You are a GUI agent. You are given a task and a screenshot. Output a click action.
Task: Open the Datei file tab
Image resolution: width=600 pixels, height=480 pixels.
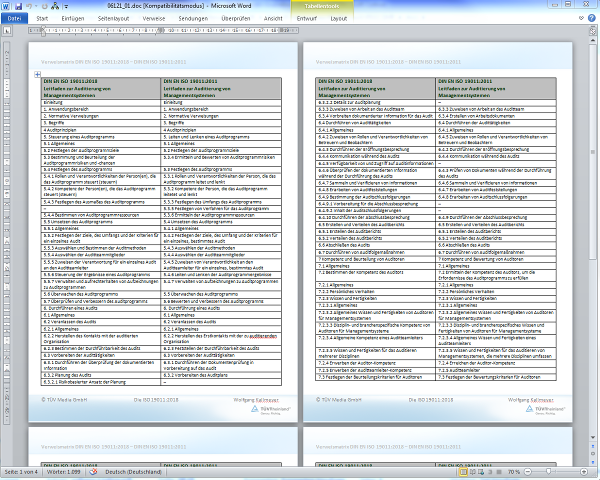14,19
